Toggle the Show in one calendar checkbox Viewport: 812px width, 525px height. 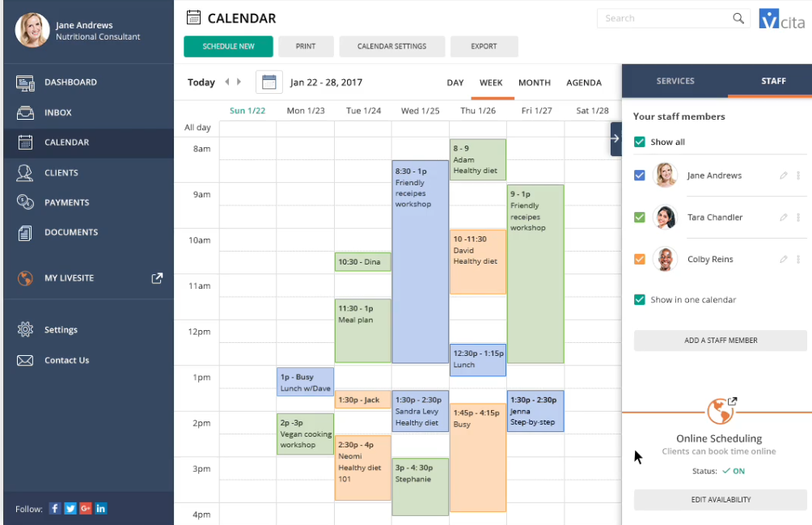(x=640, y=299)
